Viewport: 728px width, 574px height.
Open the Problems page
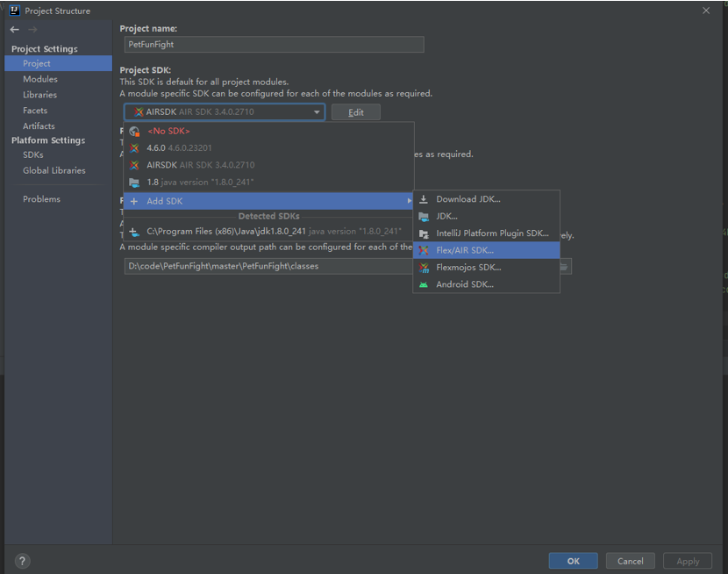(x=59, y=199)
